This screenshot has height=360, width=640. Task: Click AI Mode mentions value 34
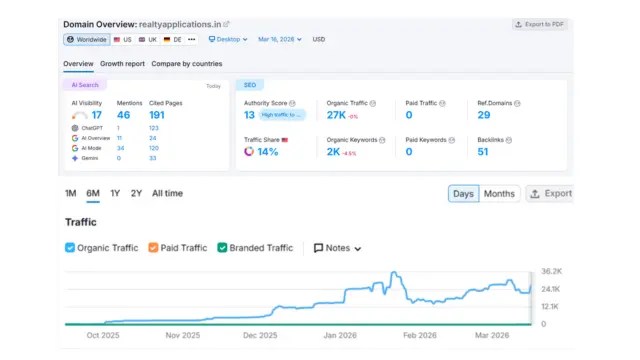point(120,148)
